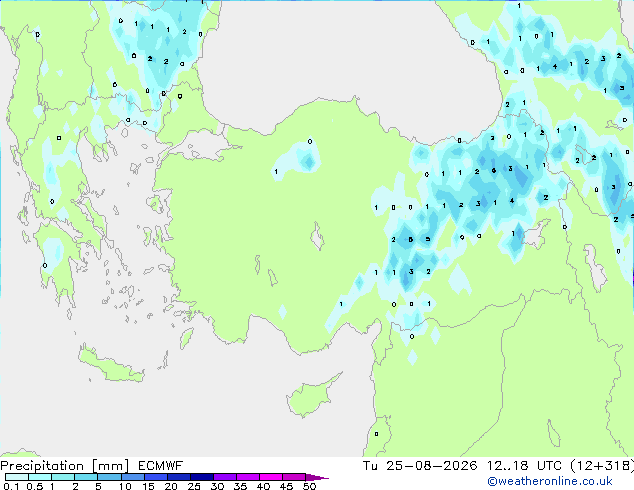Click the 5–10 mm legend swatch
Viewport: 634px width, 490px height.
[x=109, y=477]
